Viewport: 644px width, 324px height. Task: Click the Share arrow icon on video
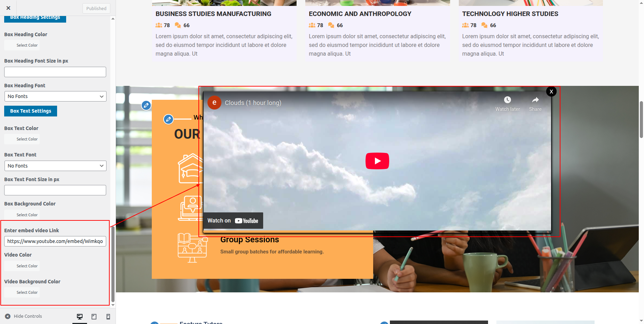point(535,100)
